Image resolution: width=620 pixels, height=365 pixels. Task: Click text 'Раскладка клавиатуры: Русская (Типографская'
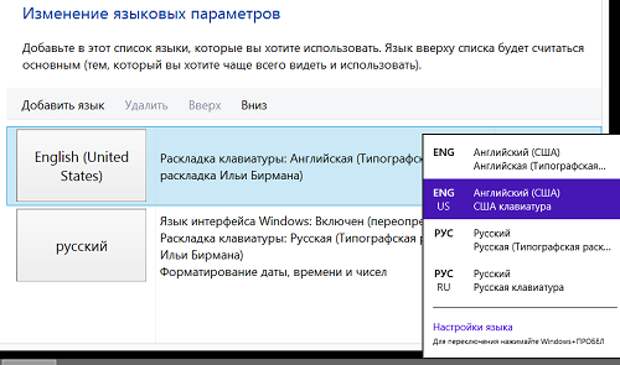click(288, 238)
